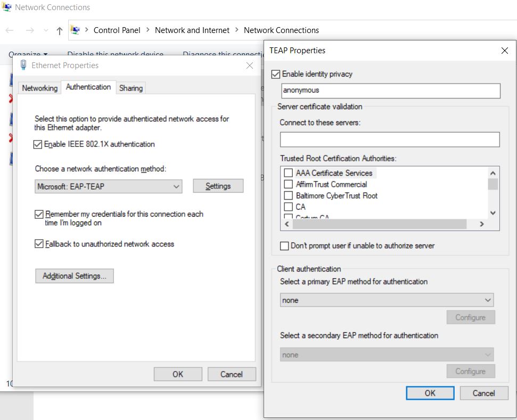Switch to the Sharing tab

point(130,88)
